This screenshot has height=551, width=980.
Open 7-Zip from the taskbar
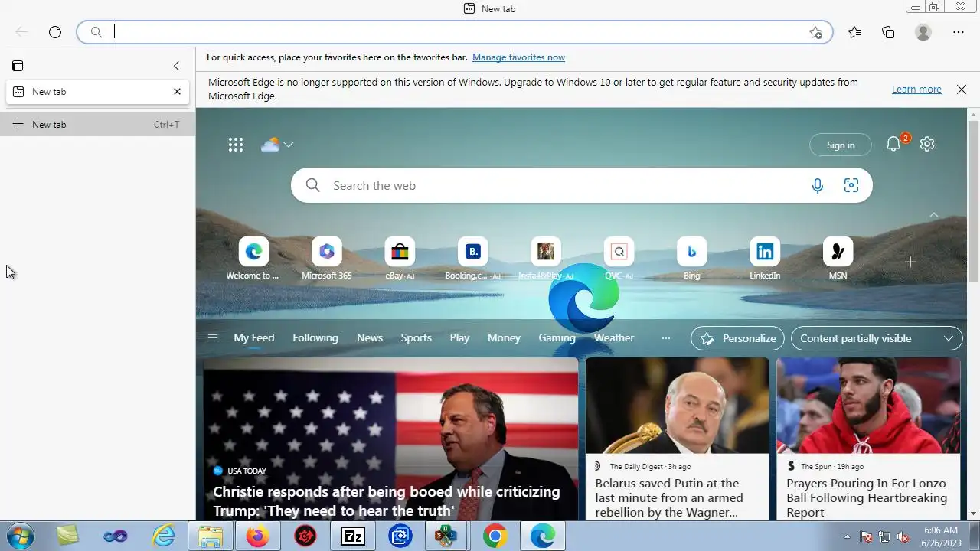pos(352,536)
